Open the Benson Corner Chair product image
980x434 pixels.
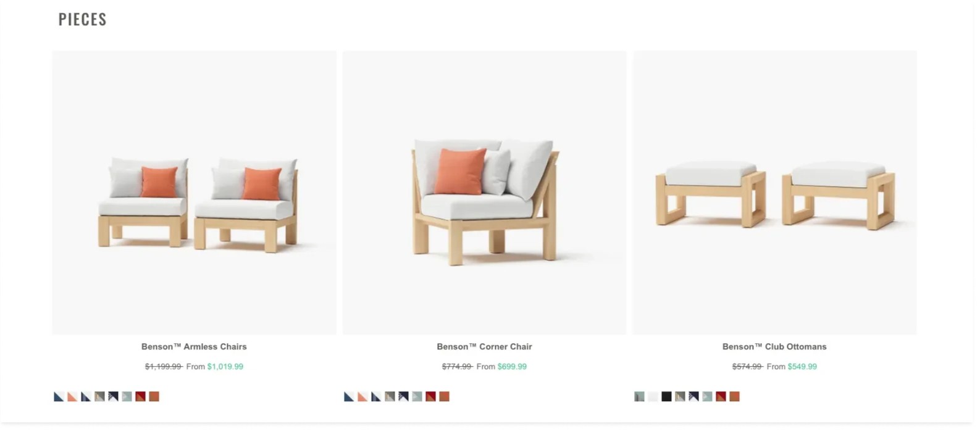pyautogui.click(x=484, y=193)
